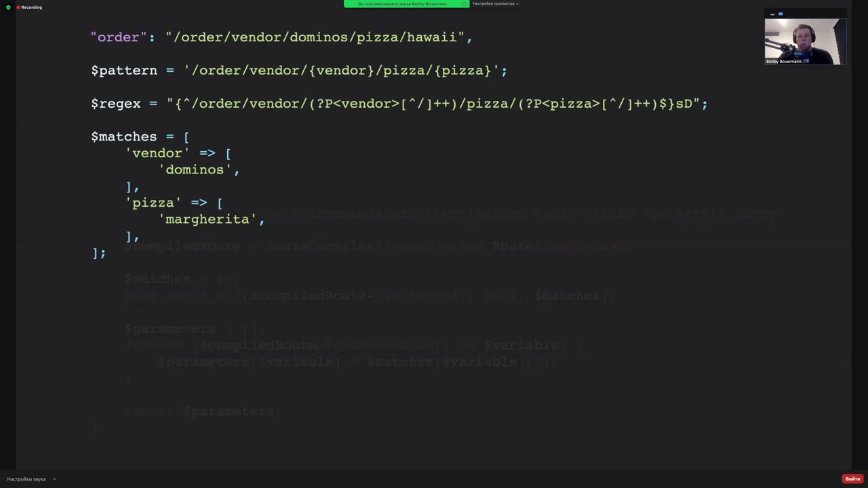Expand the audio options caret next to Настройки звука

coord(54,479)
